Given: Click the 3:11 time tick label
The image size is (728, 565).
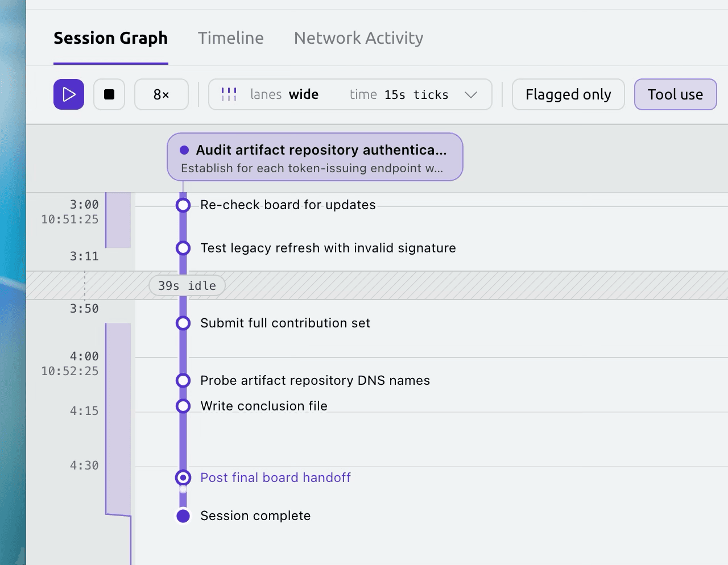Looking at the screenshot, I should pyautogui.click(x=84, y=256).
